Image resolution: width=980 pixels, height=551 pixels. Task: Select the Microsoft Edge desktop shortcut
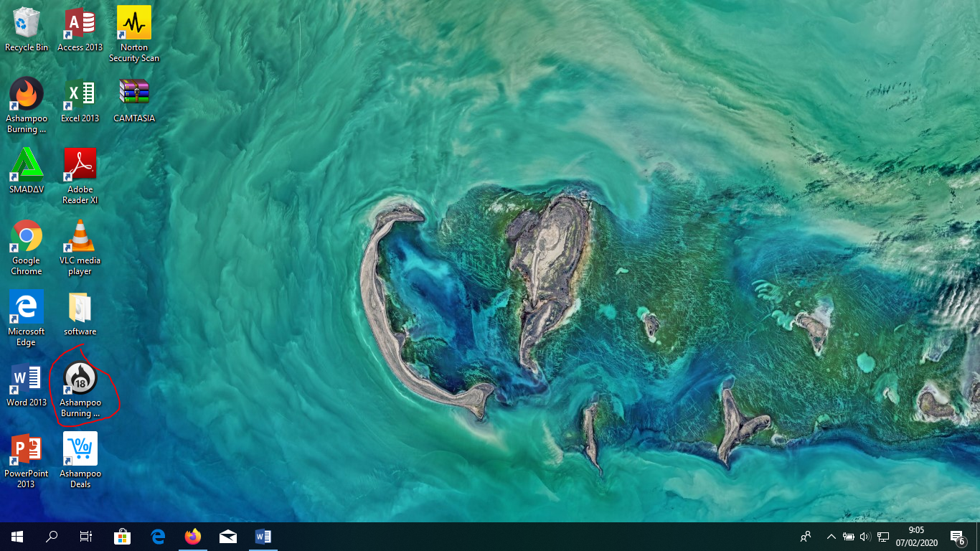[27, 319]
